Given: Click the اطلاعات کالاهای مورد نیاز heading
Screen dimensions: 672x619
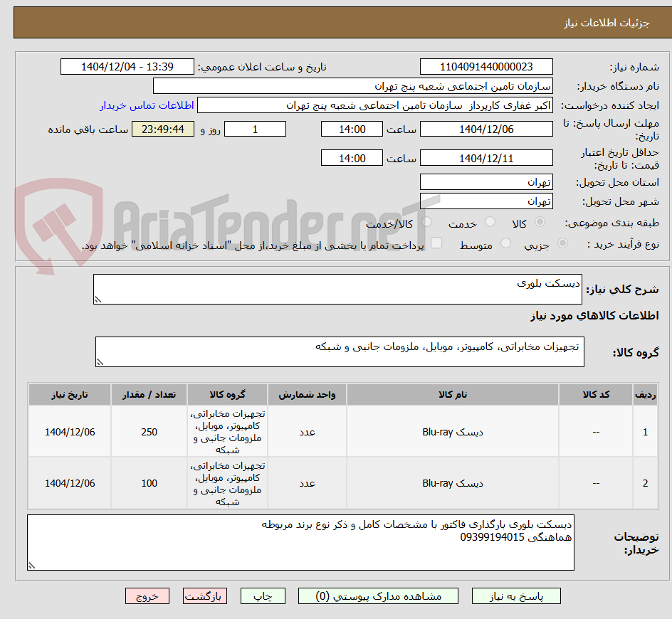Looking at the screenshot, I should (x=594, y=316).
